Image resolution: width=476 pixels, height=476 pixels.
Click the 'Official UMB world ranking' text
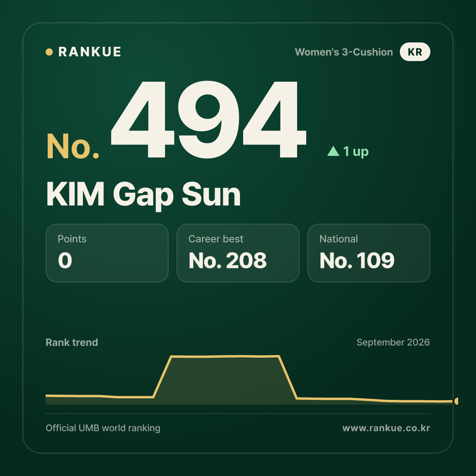pos(103,428)
